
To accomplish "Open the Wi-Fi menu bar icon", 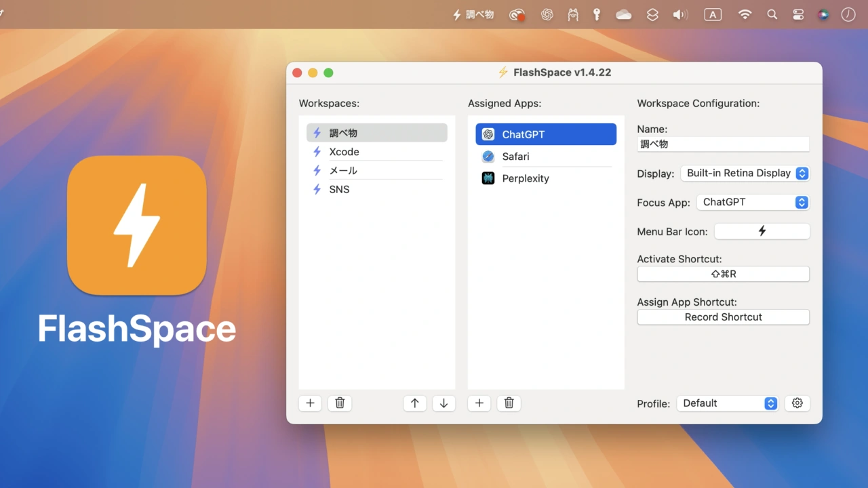I will click(745, 14).
